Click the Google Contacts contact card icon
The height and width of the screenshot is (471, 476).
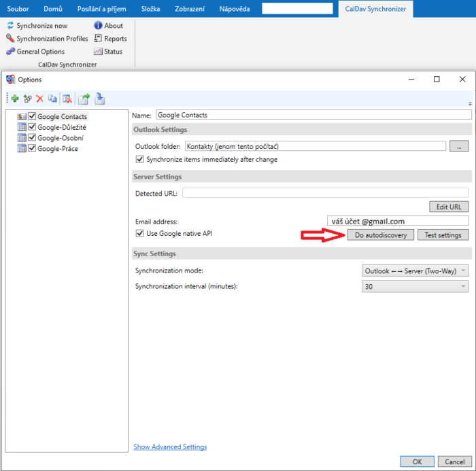tap(22, 116)
